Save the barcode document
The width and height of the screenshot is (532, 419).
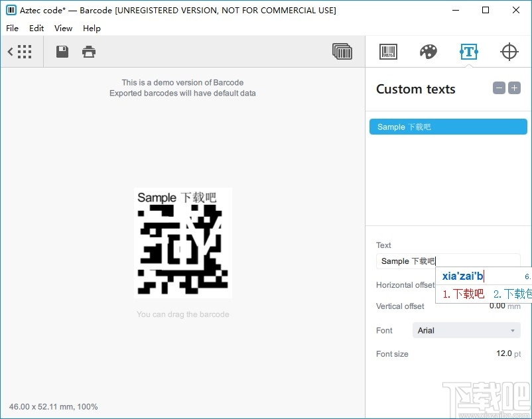(62, 51)
